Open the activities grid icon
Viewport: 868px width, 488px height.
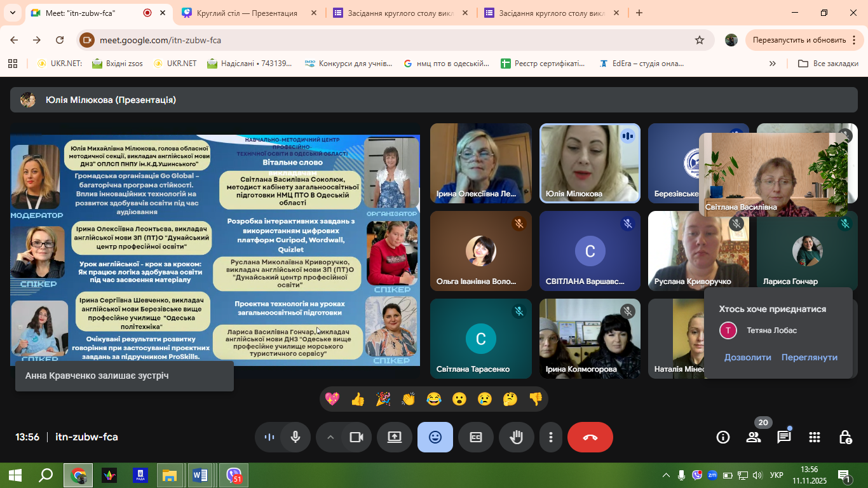pos(815,437)
